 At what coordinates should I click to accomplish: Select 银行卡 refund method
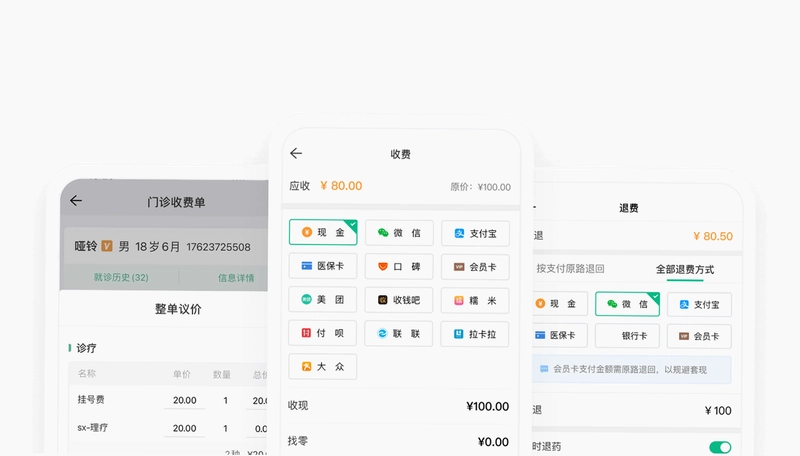[x=627, y=336]
